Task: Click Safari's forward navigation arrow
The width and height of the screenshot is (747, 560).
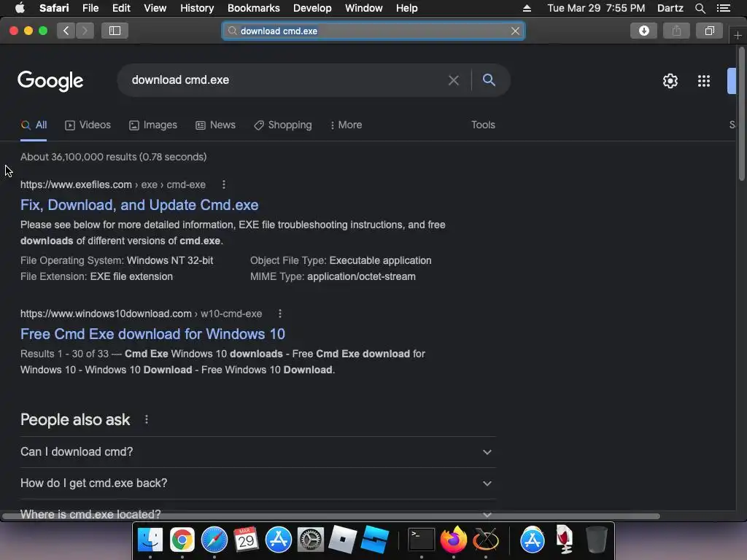Action: (x=85, y=31)
